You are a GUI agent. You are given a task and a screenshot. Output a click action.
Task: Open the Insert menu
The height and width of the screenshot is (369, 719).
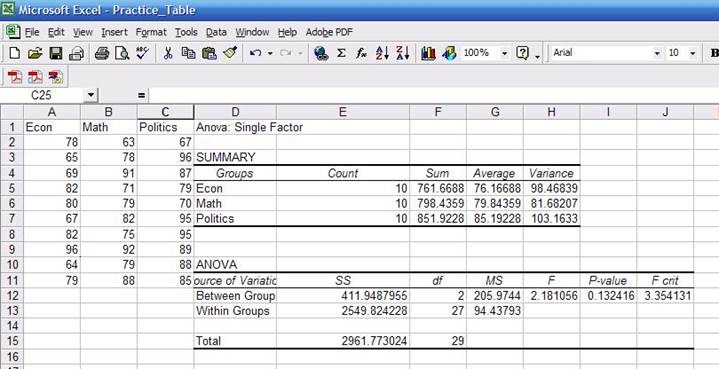[115, 33]
